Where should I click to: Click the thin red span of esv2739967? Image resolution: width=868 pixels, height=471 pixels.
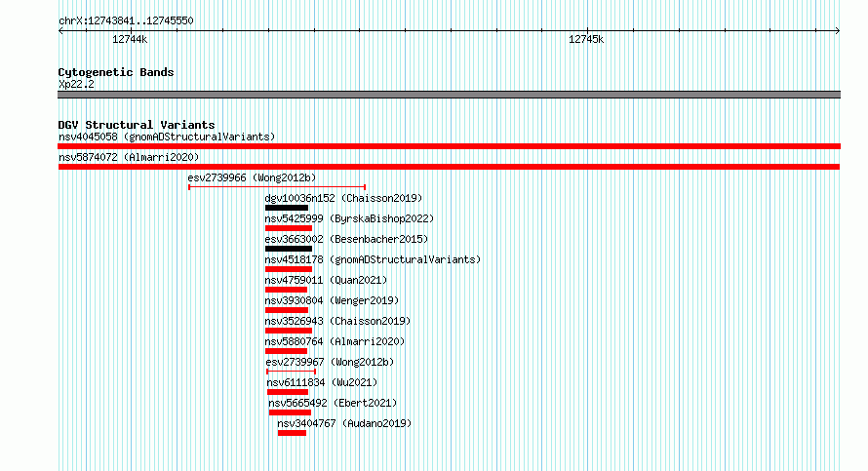pyautogui.click(x=292, y=372)
